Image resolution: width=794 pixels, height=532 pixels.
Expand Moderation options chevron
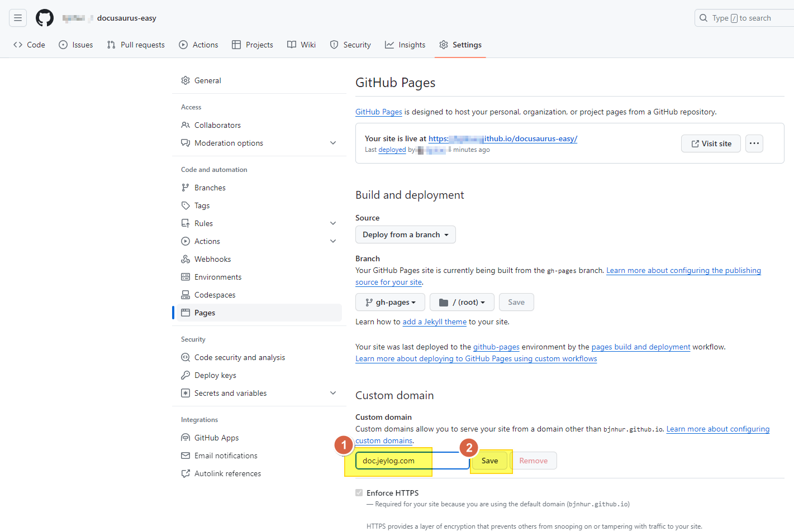[333, 143]
